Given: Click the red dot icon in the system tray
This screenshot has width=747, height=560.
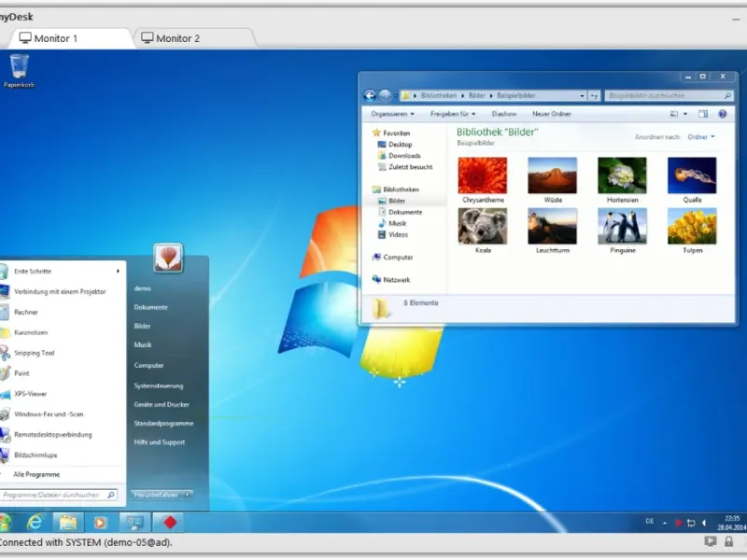Looking at the screenshot, I should 678,523.
